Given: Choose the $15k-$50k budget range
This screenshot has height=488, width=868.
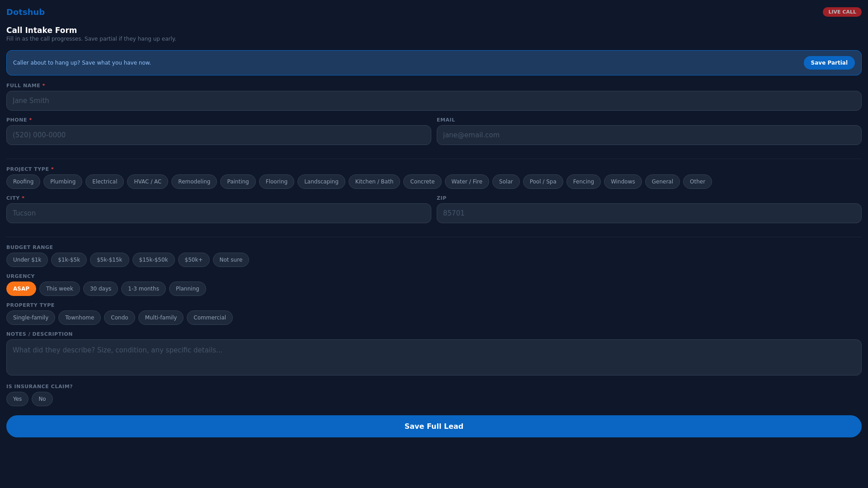Looking at the screenshot, I should click(x=153, y=260).
